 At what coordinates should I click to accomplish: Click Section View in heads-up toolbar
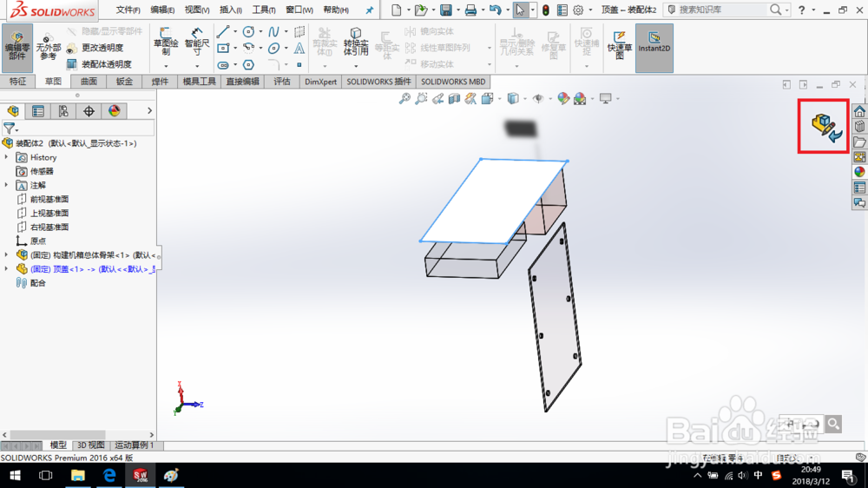[454, 99]
